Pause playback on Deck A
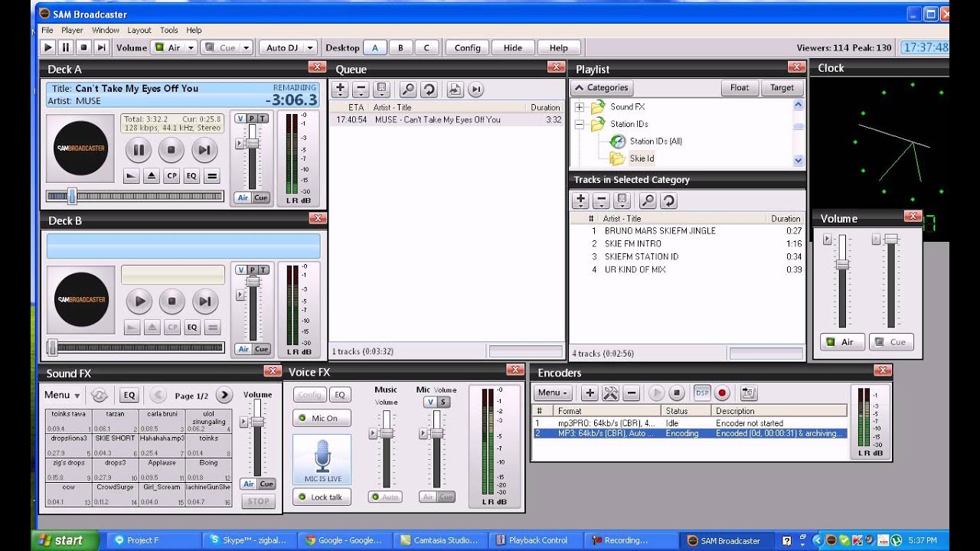Viewport: 980px width, 551px height. [139, 150]
